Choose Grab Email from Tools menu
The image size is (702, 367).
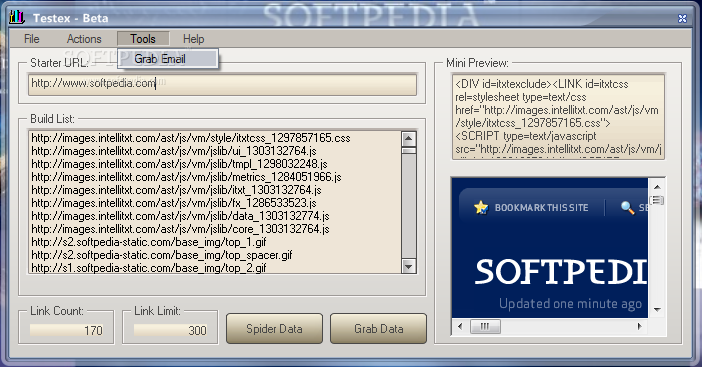(168, 59)
